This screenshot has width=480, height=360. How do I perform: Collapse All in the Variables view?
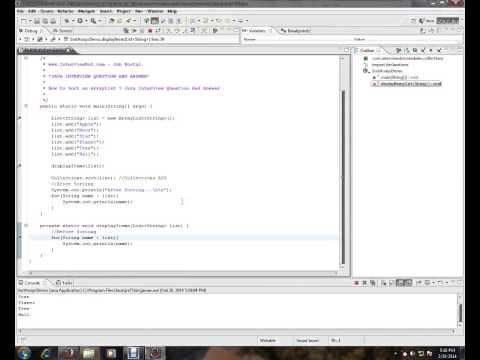click(x=438, y=30)
